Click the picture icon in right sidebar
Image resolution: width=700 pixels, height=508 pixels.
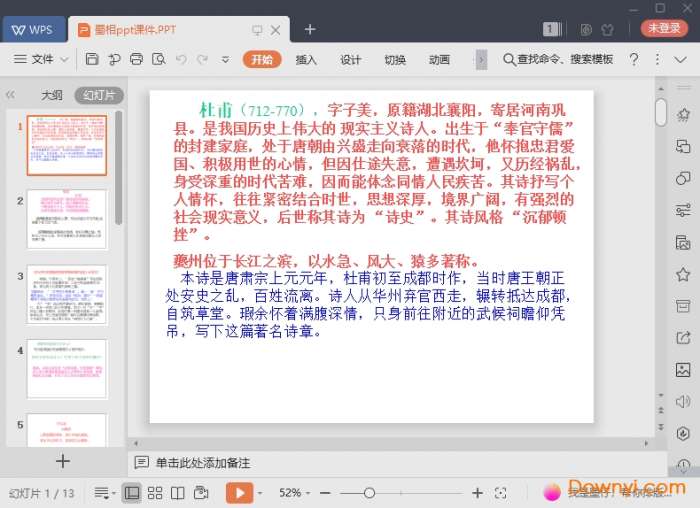(x=683, y=370)
